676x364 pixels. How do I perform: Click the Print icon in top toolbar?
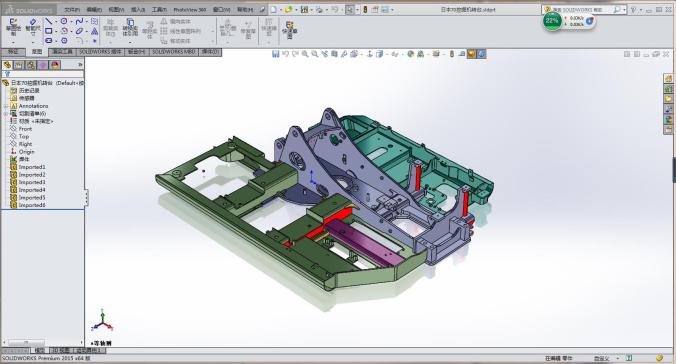pos(319,9)
